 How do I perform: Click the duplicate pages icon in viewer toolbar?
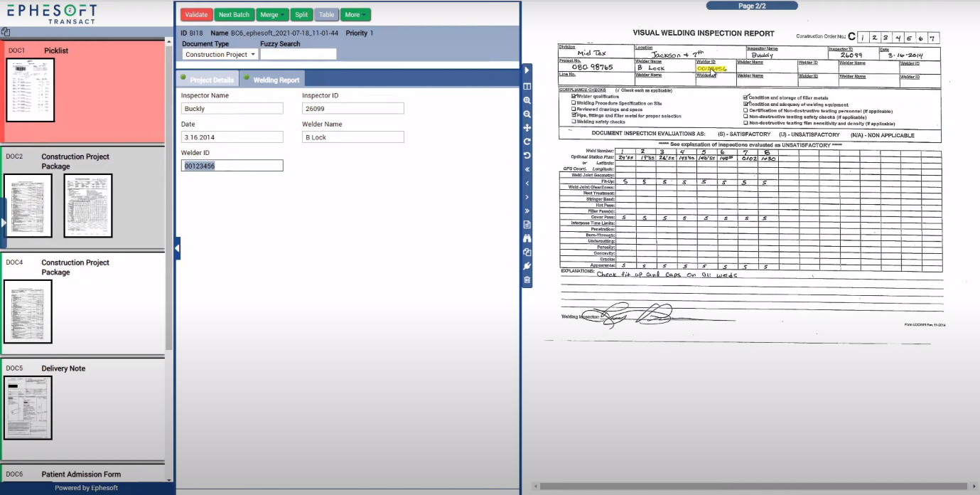click(x=527, y=252)
